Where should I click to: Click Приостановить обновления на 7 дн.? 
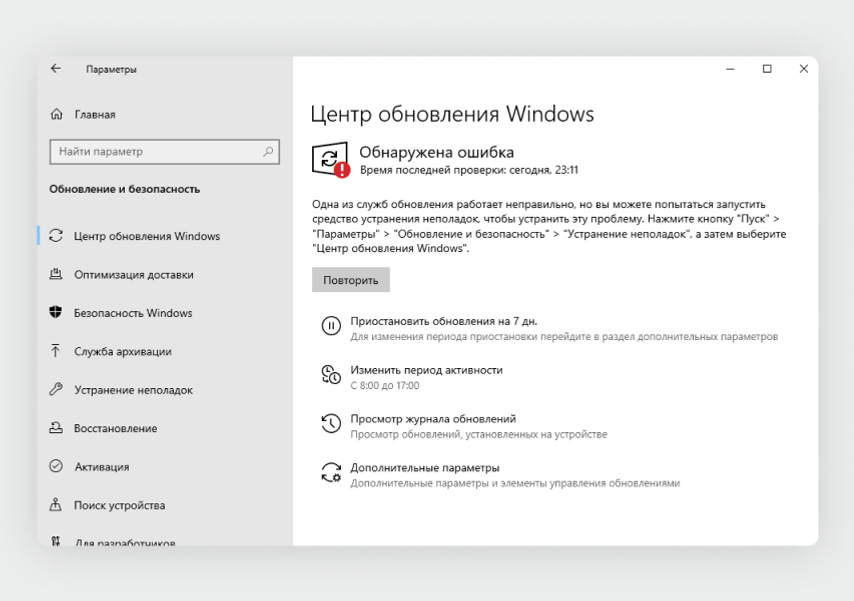coord(443,321)
